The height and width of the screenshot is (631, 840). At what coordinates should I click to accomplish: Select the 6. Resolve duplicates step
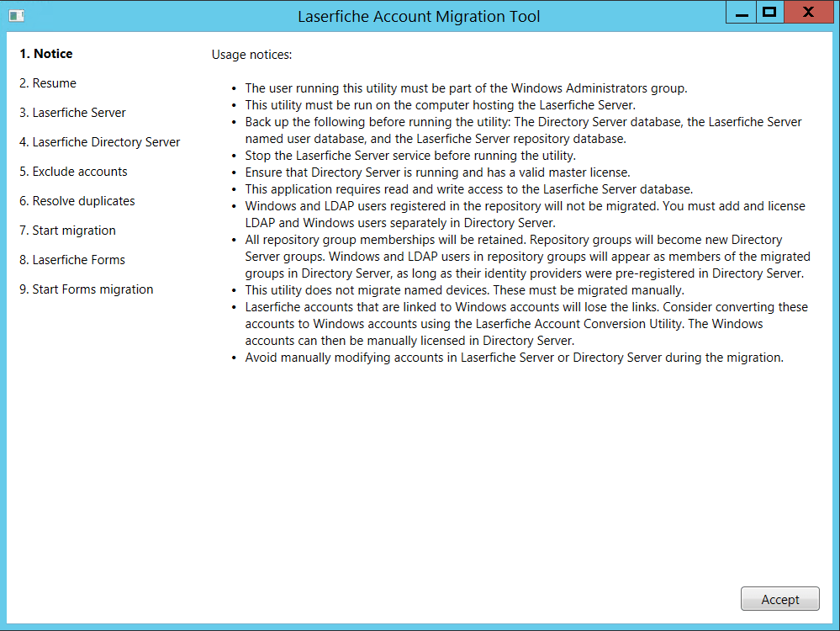77,201
